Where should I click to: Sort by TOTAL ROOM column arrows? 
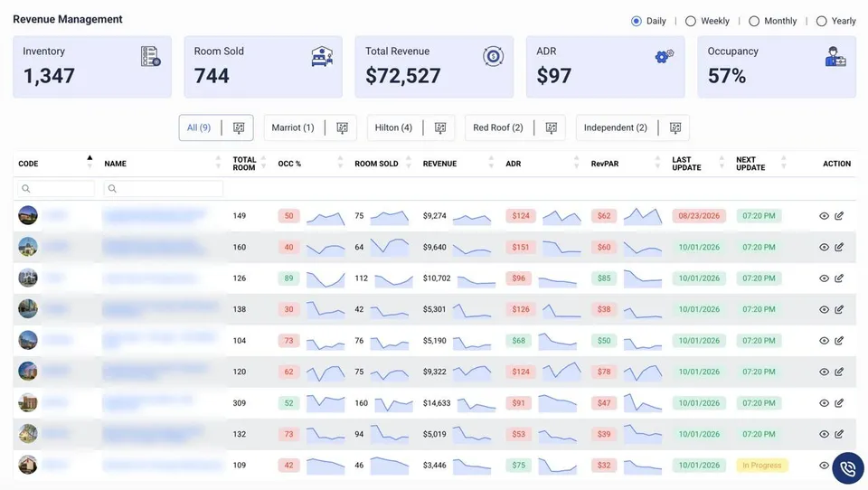pos(263,162)
